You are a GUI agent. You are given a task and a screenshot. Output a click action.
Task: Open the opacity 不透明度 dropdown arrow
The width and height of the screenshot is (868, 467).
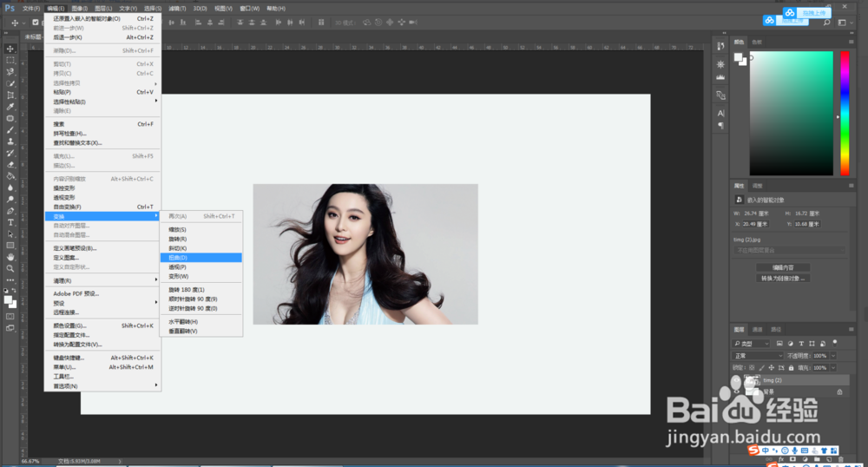pos(833,356)
